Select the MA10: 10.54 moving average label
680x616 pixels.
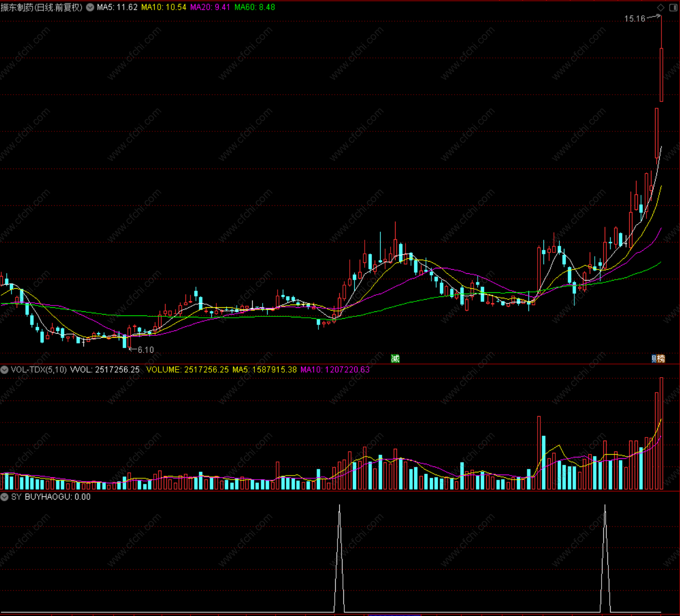click(x=164, y=7)
